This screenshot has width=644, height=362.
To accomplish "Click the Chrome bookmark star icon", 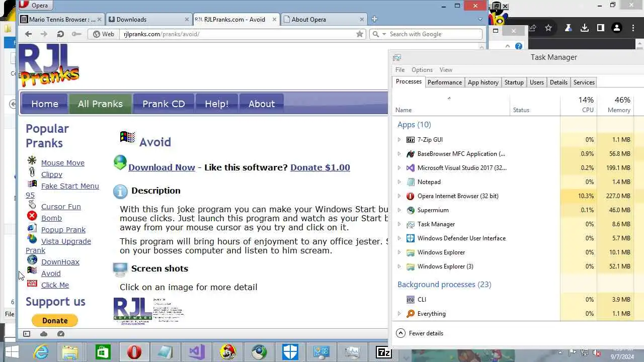I will [x=548, y=28].
